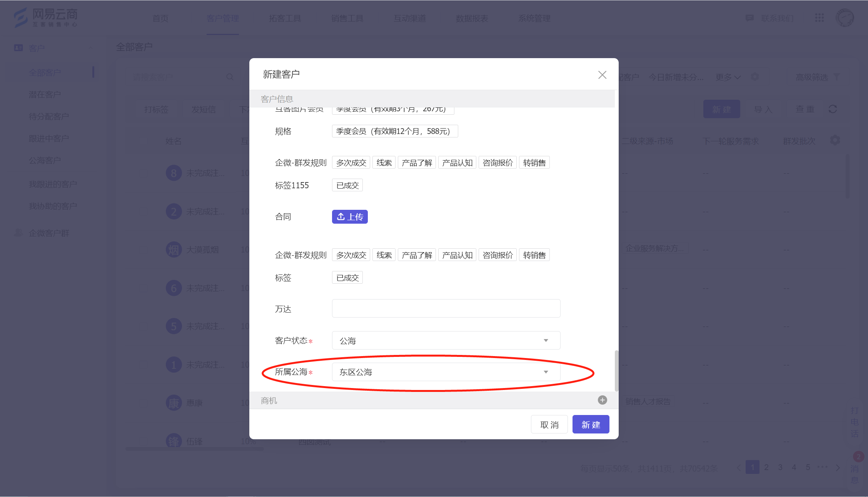
Task: Select 全部客户 in the sidebar
Action: point(45,72)
